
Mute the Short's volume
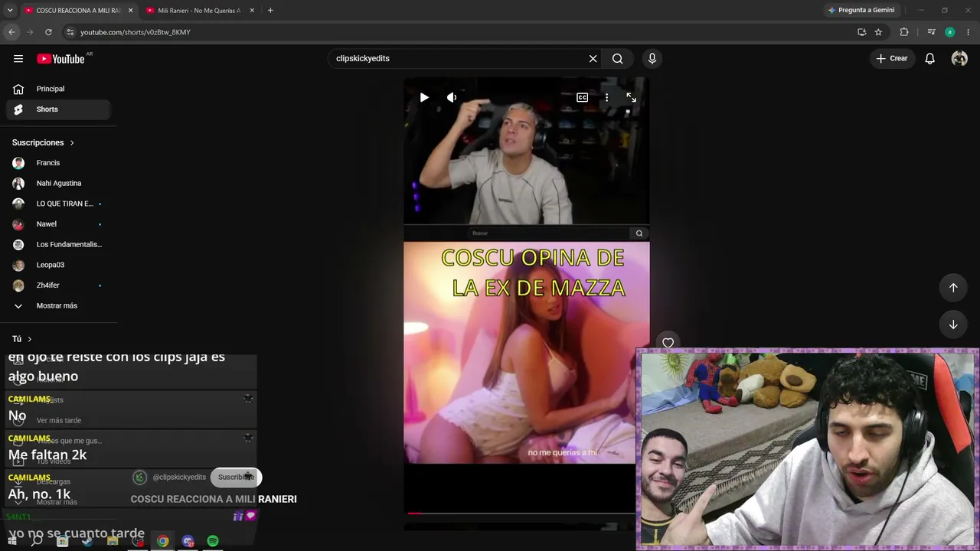coord(452,97)
